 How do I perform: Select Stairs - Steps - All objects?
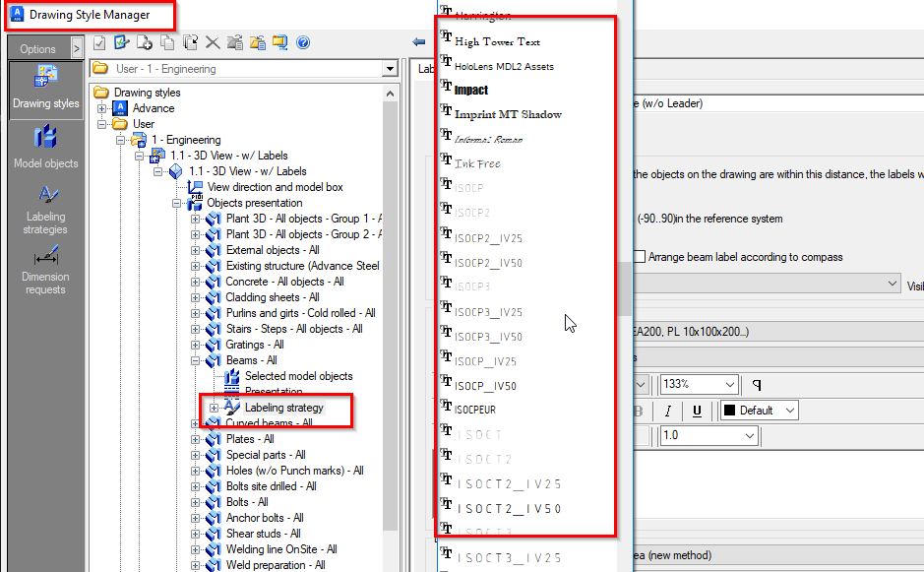point(294,329)
